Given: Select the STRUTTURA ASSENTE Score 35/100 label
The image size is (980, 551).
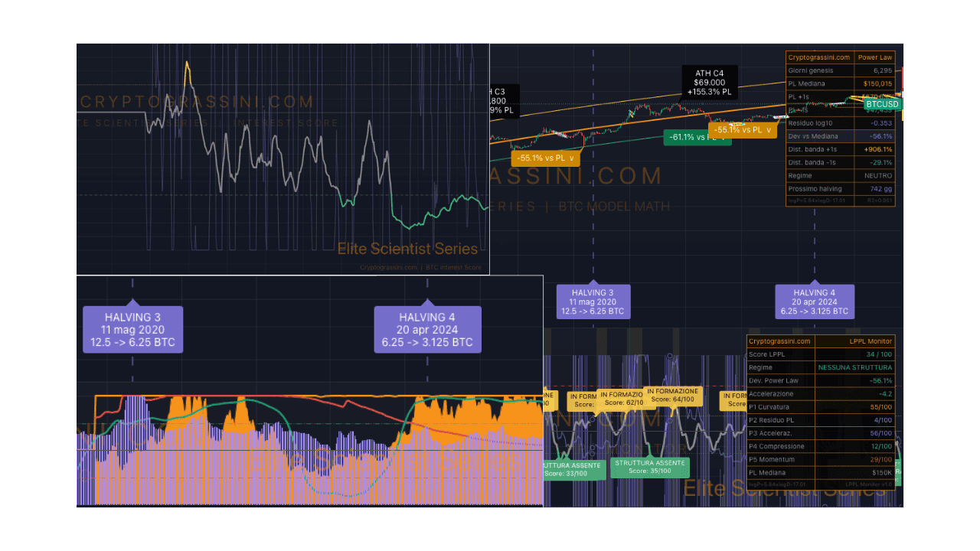Looking at the screenshot, I should [x=649, y=467].
